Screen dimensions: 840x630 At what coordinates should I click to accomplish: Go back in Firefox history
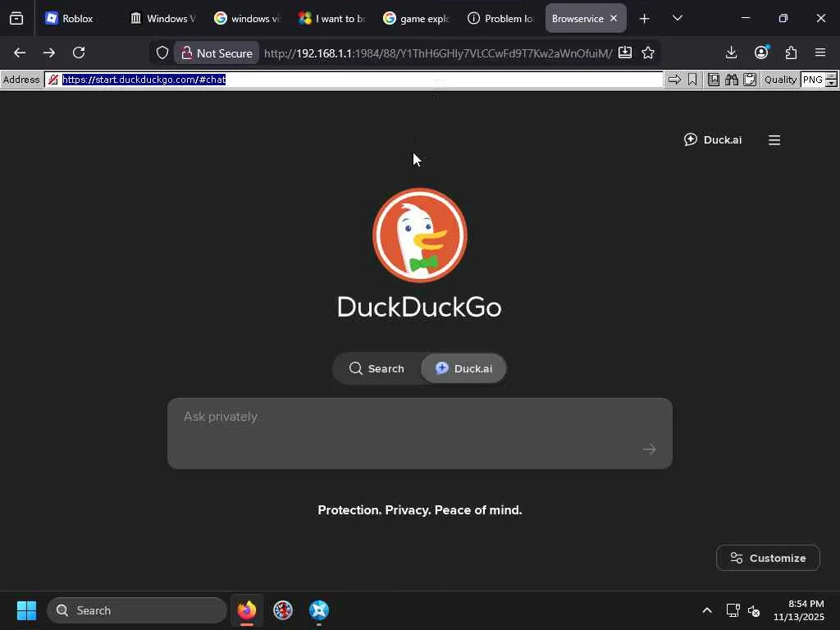(20, 52)
